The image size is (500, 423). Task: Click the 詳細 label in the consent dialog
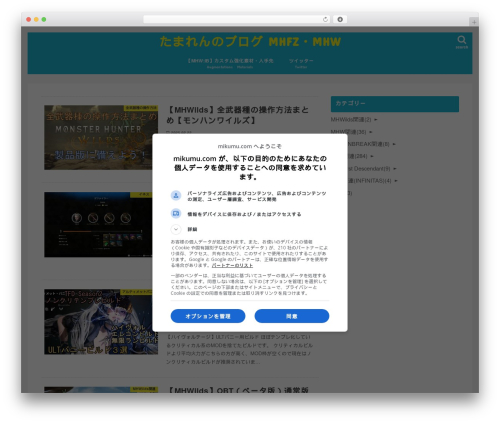coord(192,229)
